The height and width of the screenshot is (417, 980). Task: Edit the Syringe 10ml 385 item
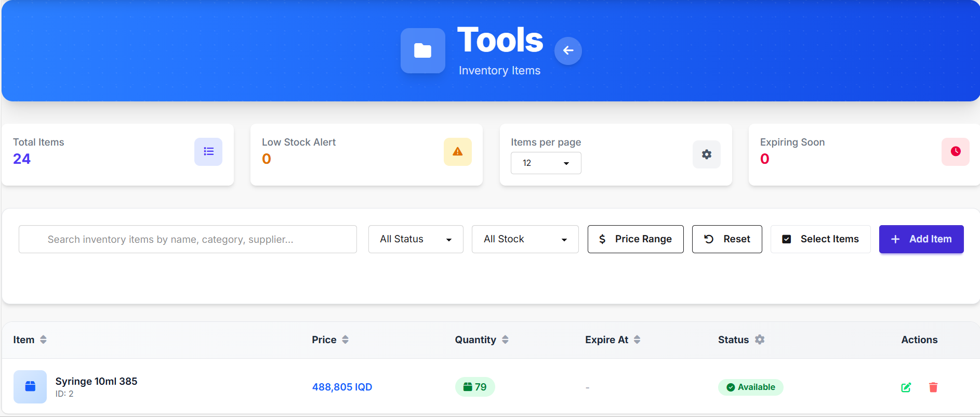pos(906,387)
